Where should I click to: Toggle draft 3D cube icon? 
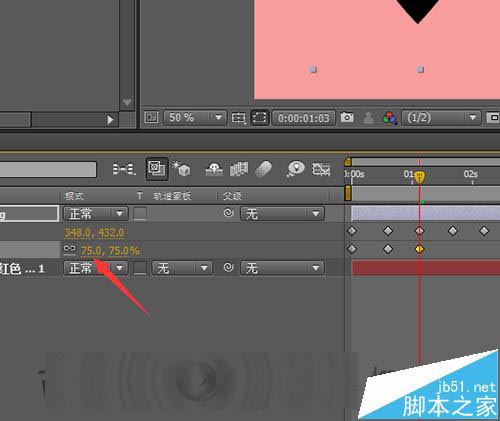[181, 168]
